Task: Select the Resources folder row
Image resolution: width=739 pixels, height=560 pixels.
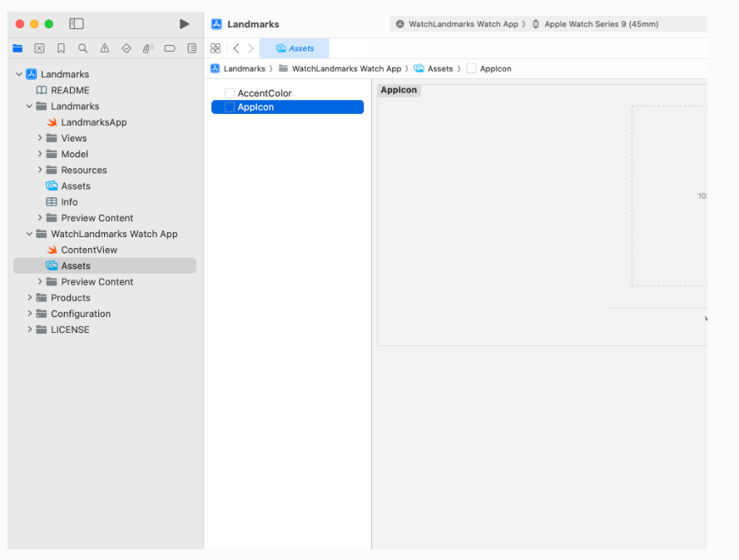Action: (x=105, y=171)
